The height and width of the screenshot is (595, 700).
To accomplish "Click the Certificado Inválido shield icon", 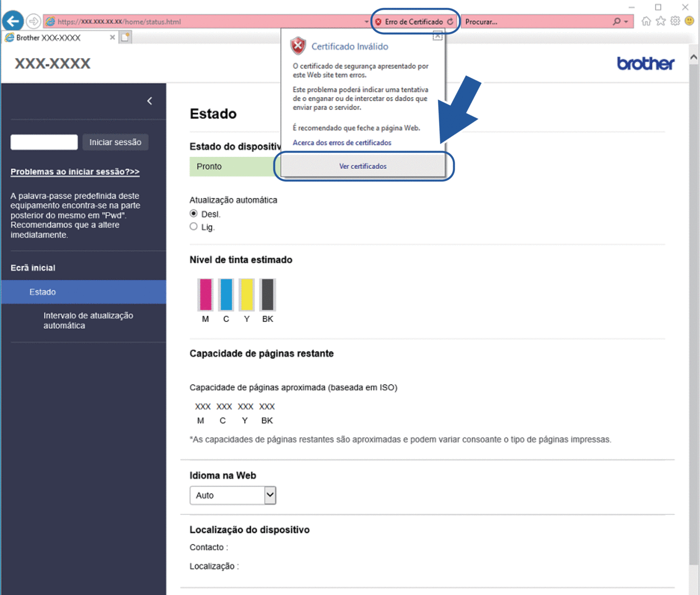I will click(x=298, y=46).
